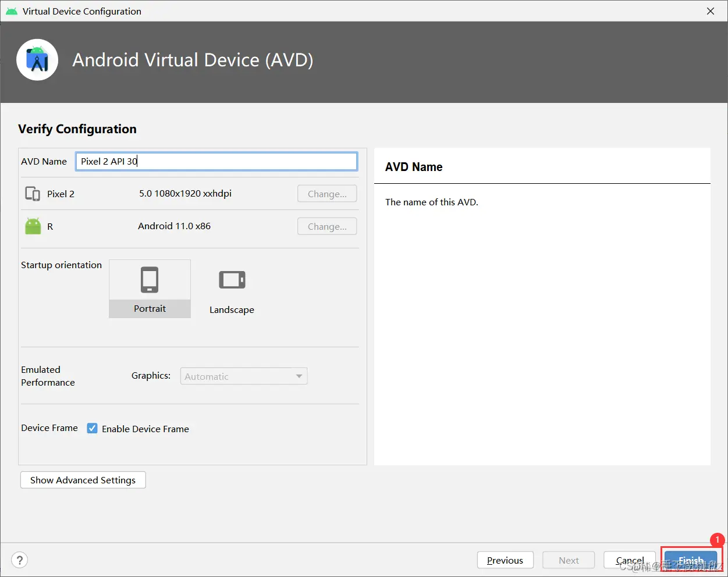
Task: Click the Android icon in title bar
Action: tap(11, 11)
